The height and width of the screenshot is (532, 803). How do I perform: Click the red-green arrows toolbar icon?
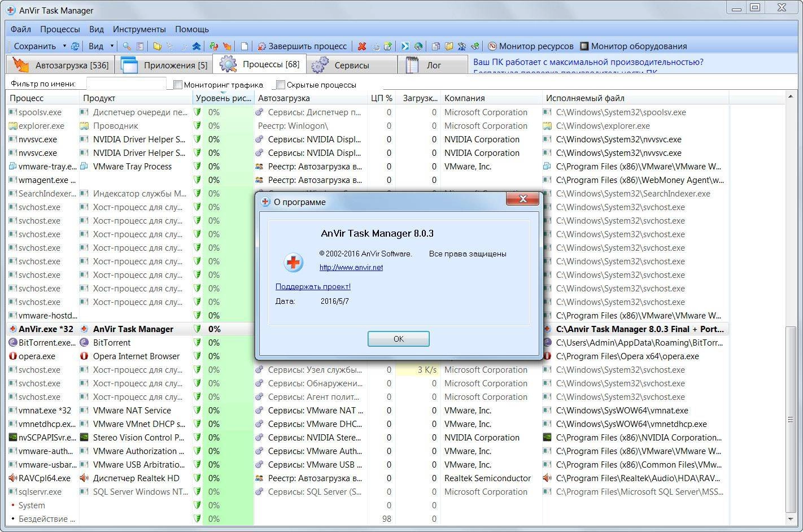pyautogui.click(x=214, y=46)
